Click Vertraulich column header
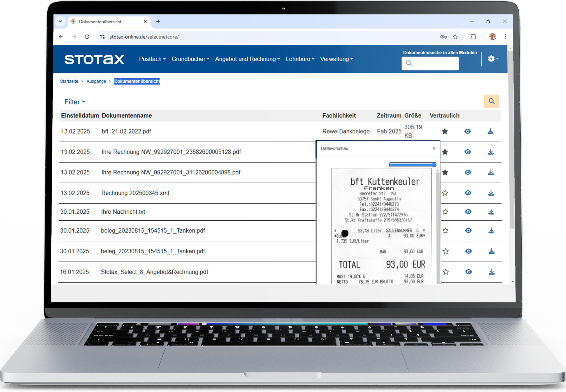Screen dimensions: 566x392 click(x=444, y=116)
